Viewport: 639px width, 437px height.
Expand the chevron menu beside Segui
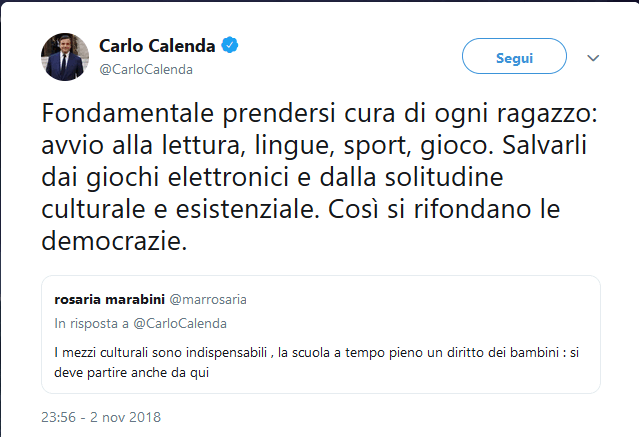(593, 58)
